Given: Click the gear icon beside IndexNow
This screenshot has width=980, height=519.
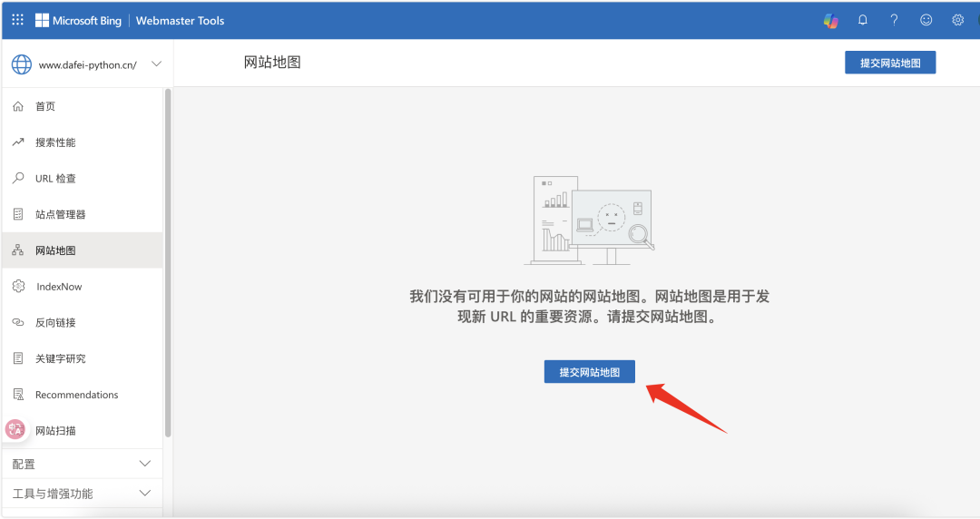Looking at the screenshot, I should [x=19, y=287].
